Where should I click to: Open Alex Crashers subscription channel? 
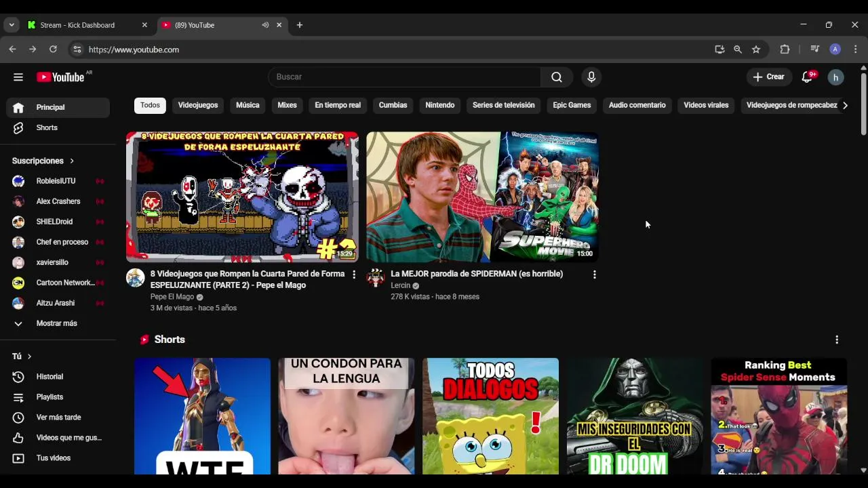(58, 201)
